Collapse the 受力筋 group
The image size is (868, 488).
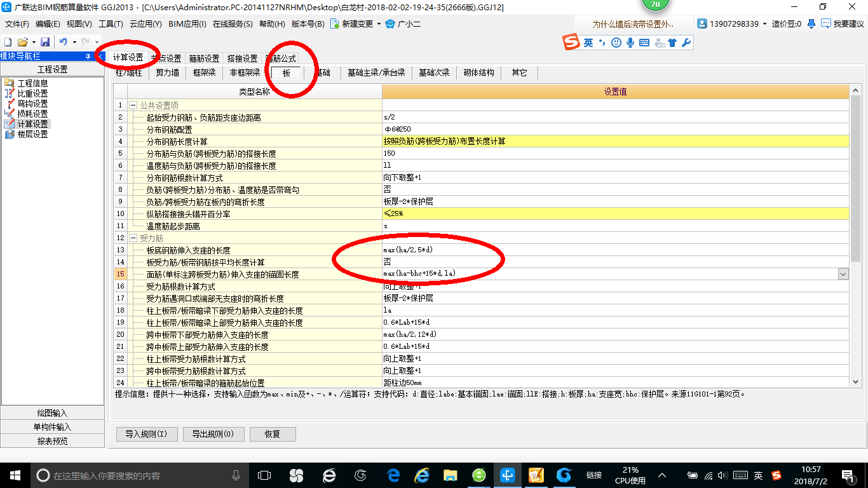pyautogui.click(x=133, y=238)
